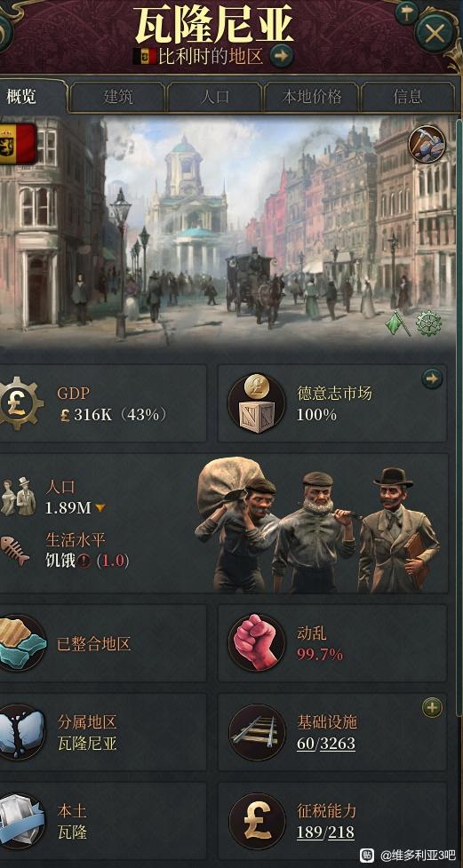The height and width of the screenshot is (868, 463).
Task: Click the Belgium flag banner on the image
Action: [x=18, y=143]
